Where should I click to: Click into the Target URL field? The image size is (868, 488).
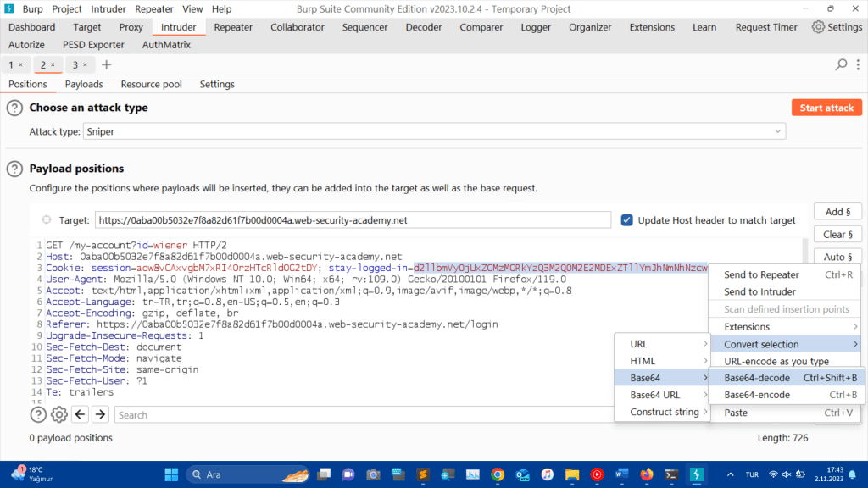point(352,220)
